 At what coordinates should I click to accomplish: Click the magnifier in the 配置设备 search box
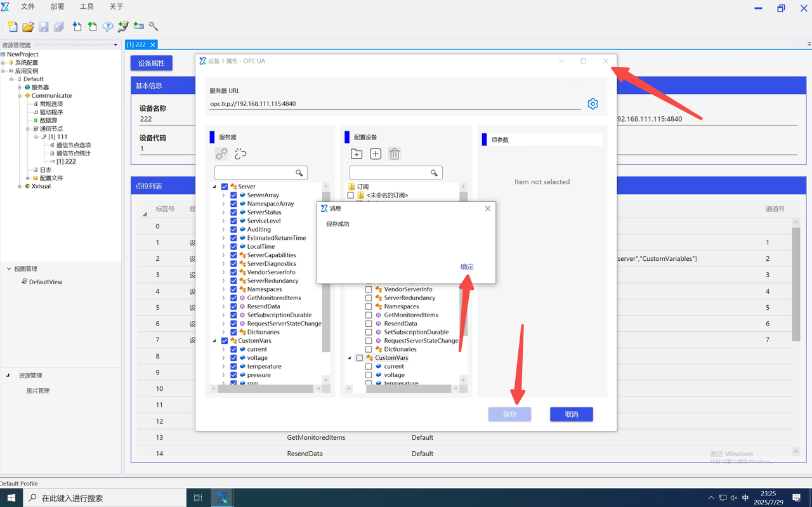tap(434, 173)
